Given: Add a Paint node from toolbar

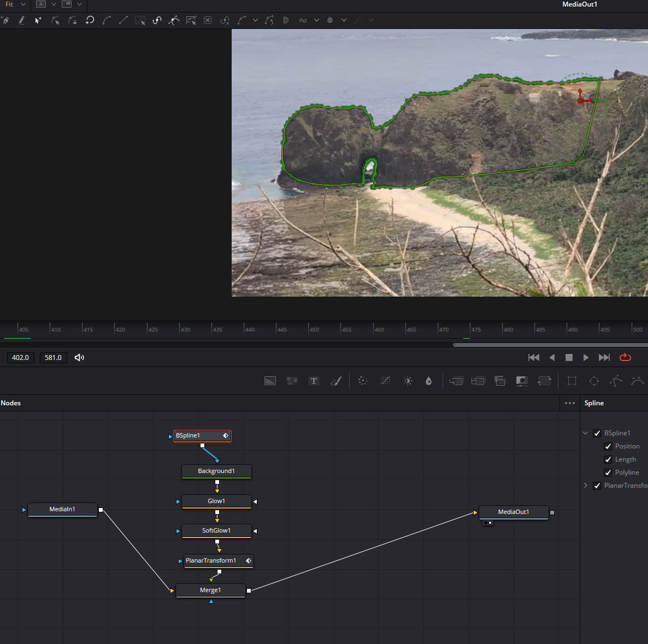Looking at the screenshot, I should (335, 381).
